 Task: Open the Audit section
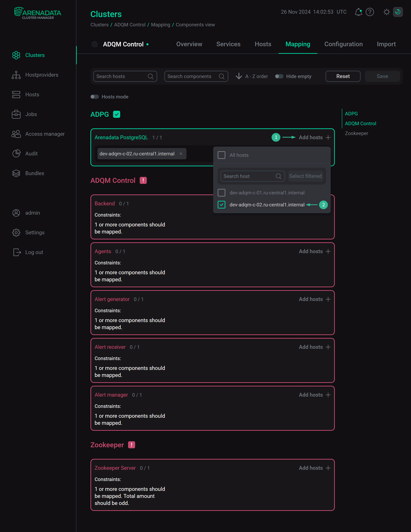pos(31,153)
